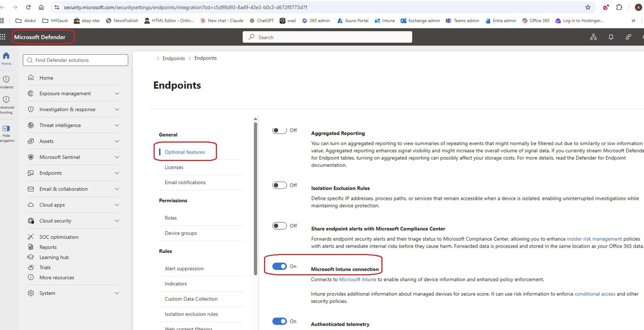
Task: Expand the Cloud apps chevron
Action: coord(117,205)
